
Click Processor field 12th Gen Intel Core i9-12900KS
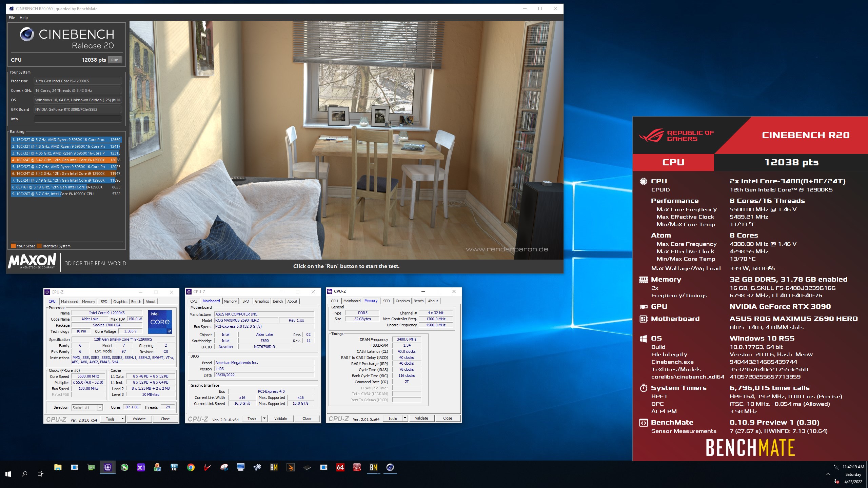click(x=78, y=81)
